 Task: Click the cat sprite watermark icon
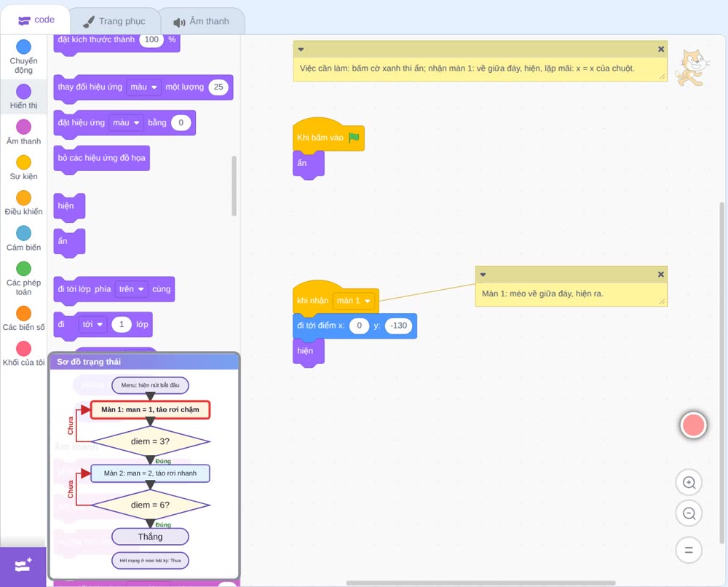tap(692, 68)
